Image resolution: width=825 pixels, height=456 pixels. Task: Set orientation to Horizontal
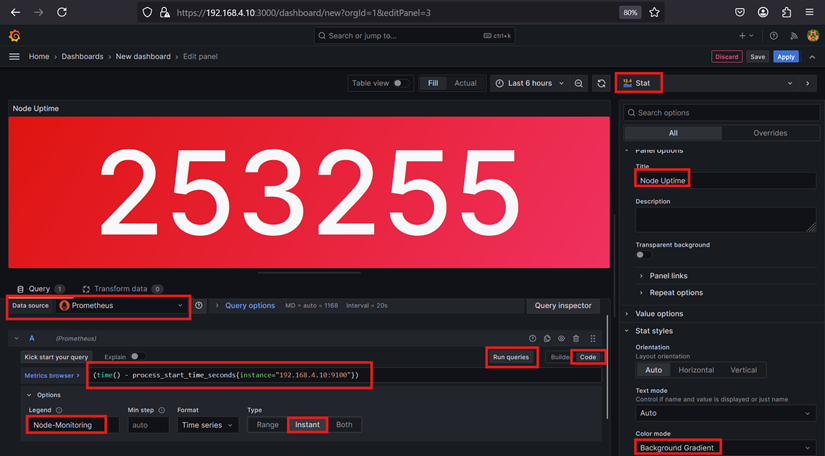click(696, 370)
